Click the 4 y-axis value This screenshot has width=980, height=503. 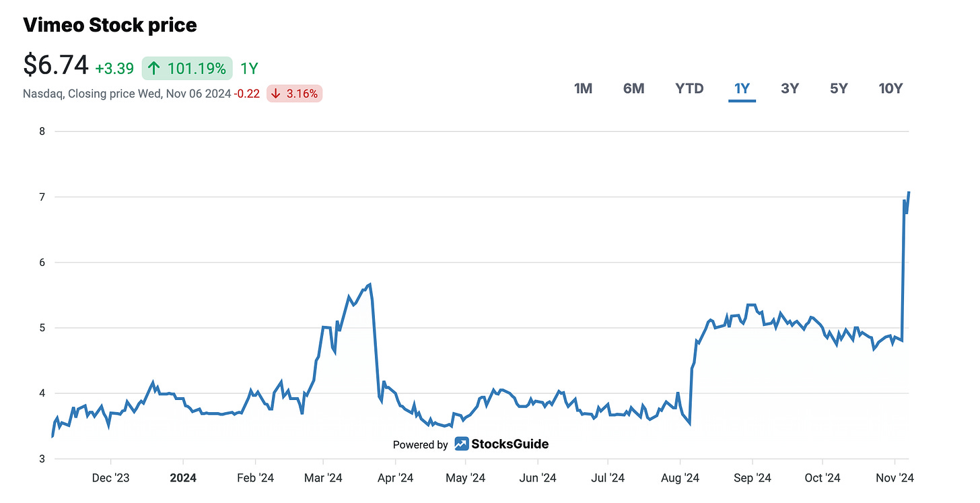[x=42, y=393]
